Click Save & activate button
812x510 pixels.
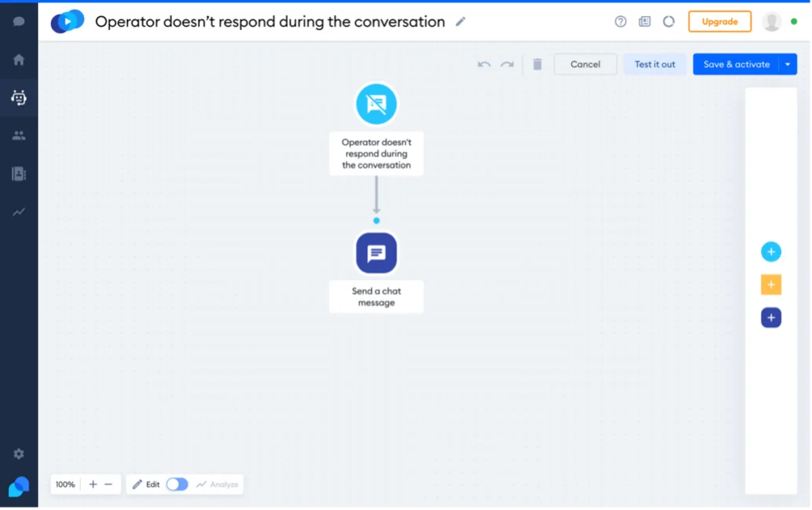736,64
